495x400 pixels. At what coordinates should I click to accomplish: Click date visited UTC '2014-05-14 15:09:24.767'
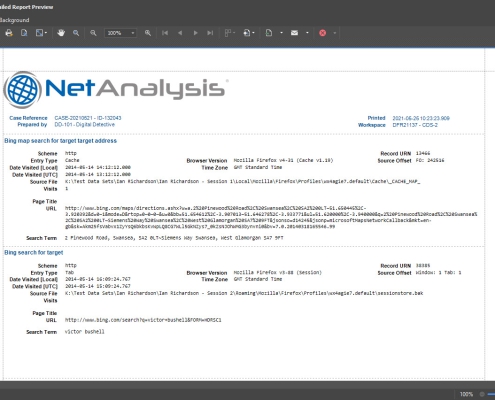click(98, 286)
